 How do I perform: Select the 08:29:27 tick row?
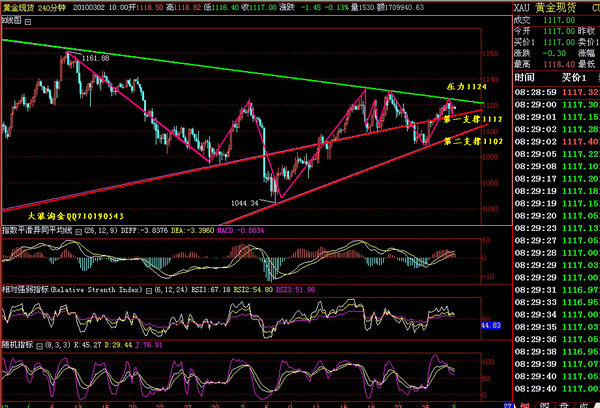click(557, 241)
